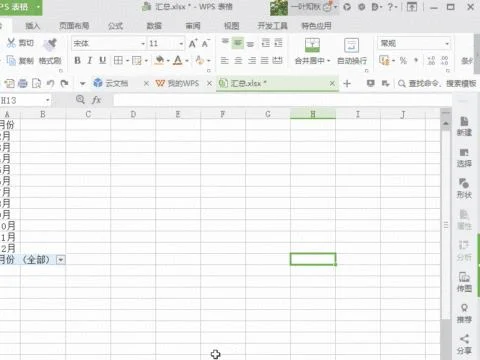Apply fill color paint bucket
This screenshot has height=360, width=480.
pyautogui.click(x=159, y=60)
